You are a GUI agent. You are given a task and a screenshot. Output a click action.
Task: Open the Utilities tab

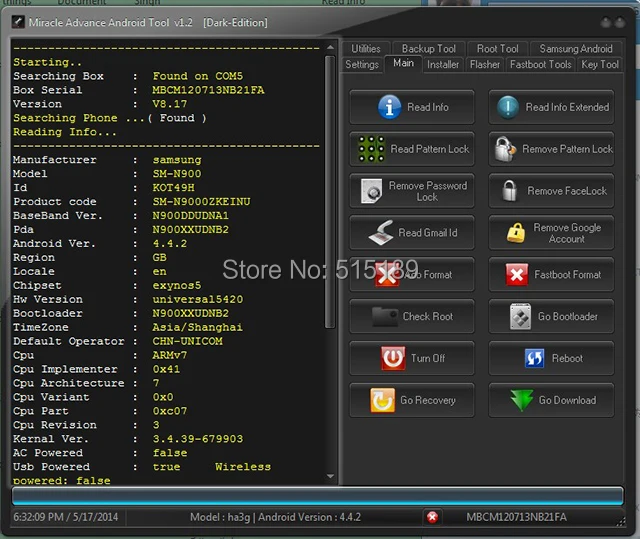coord(366,49)
